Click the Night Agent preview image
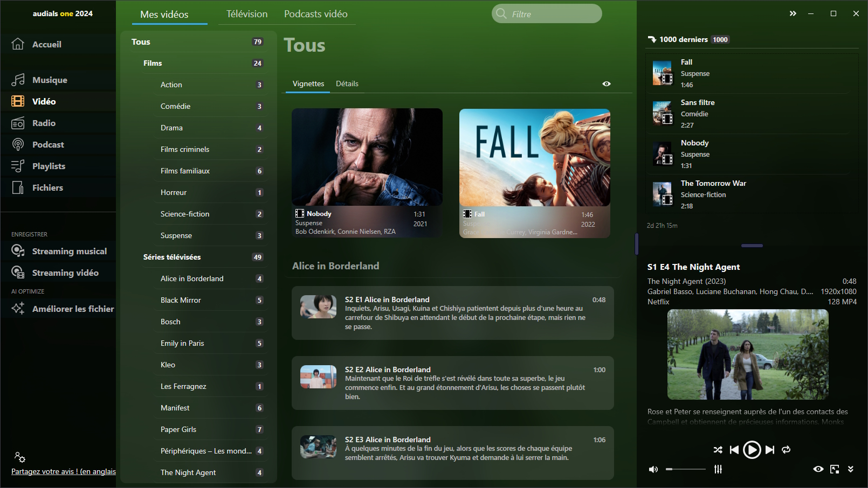The image size is (868, 488). coord(748,354)
